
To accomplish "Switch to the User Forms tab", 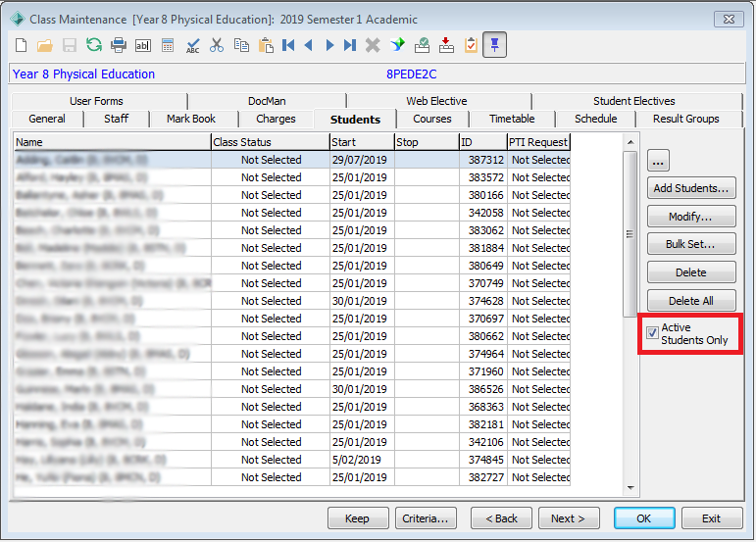I will click(x=96, y=101).
